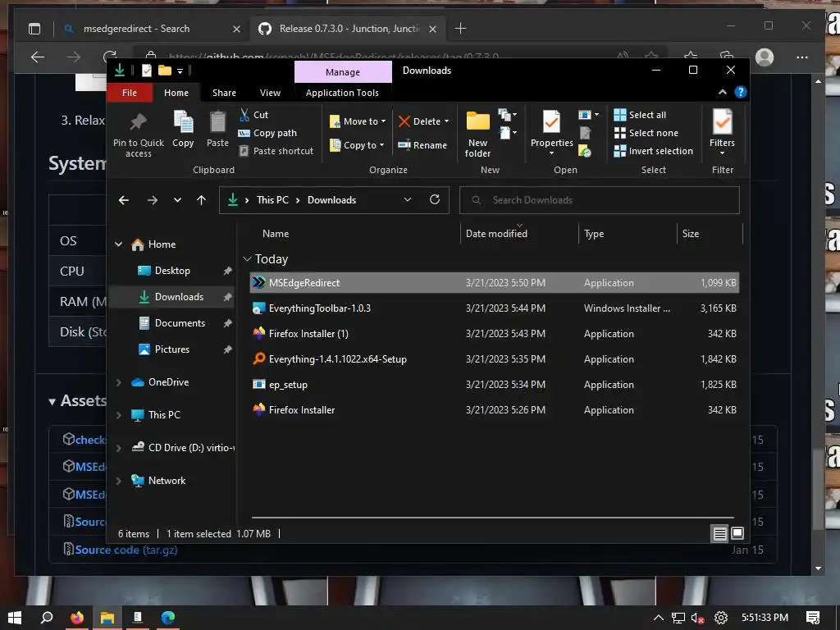Image resolution: width=840 pixels, height=630 pixels.
Task: Open Windows Start menu
Action: coord(15,618)
